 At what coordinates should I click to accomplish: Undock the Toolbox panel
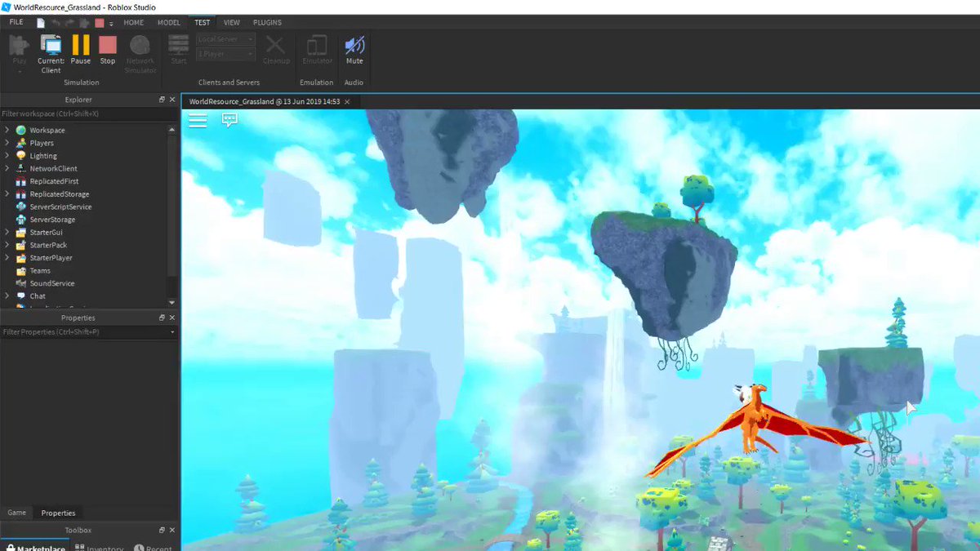(162, 531)
